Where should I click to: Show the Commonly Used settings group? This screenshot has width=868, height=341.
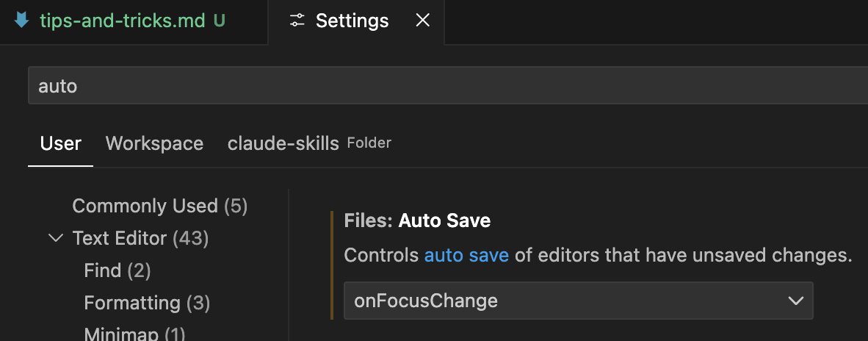click(159, 206)
